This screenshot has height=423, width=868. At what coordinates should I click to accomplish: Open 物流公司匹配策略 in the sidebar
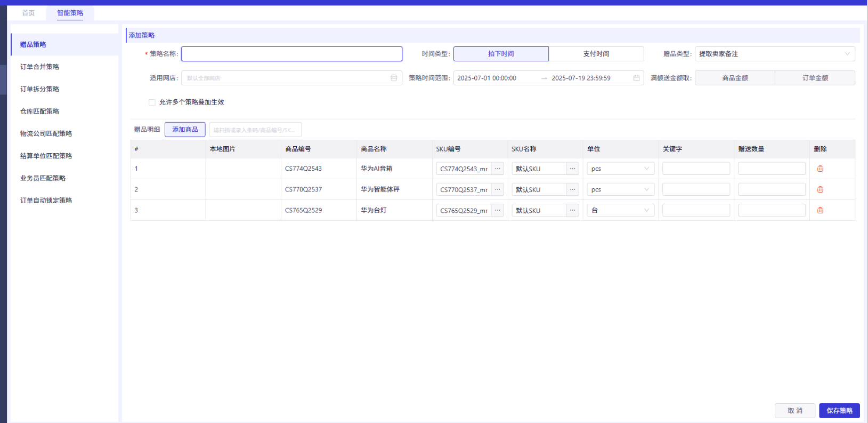tap(64, 133)
